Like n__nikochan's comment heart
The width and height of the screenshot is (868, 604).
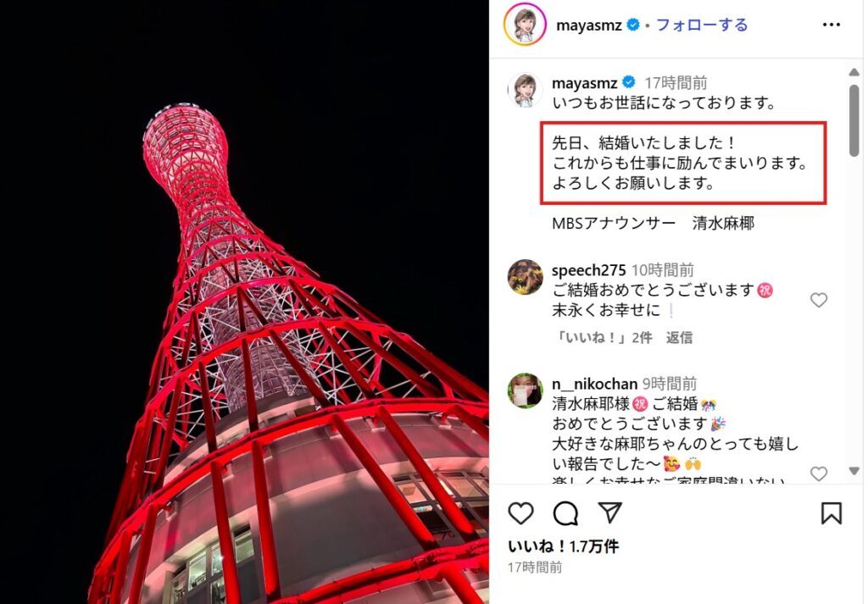click(x=819, y=474)
